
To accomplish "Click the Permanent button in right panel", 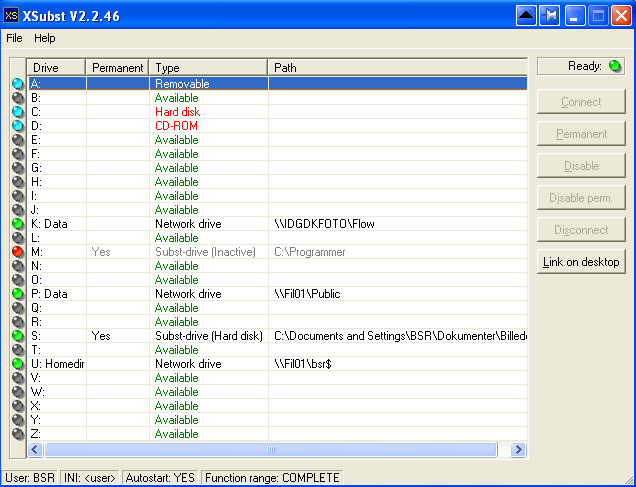I will click(x=581, y=134).
